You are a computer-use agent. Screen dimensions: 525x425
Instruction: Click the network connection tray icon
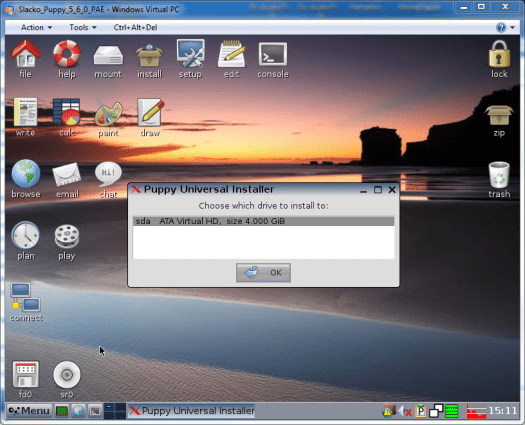[436, 411]
